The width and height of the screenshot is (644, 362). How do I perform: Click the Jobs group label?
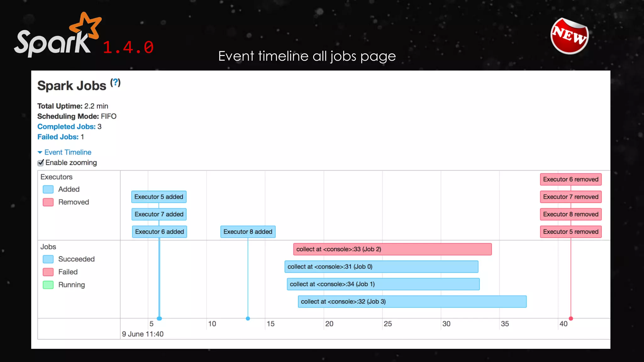click(48, 247)
